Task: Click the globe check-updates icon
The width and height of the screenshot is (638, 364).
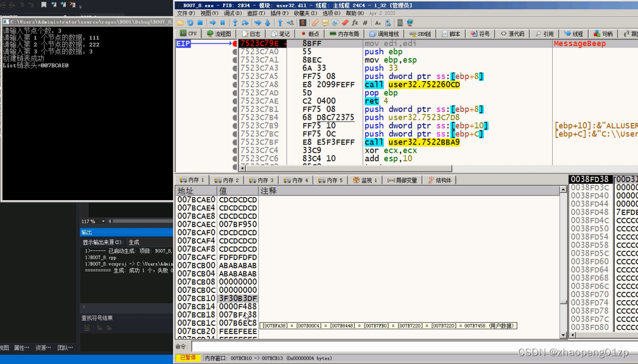Action: [x=410, y=23]
